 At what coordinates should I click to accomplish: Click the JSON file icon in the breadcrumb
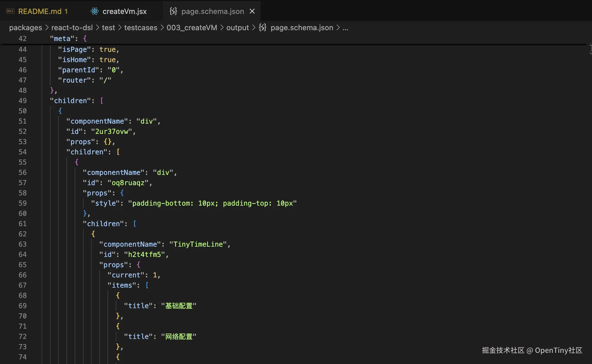click(x=263, y=28)
